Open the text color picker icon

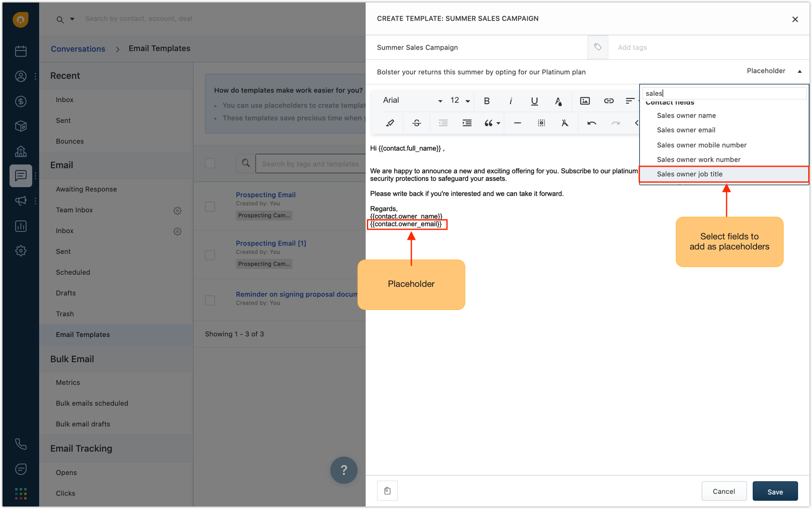click(x=559, y=101)
